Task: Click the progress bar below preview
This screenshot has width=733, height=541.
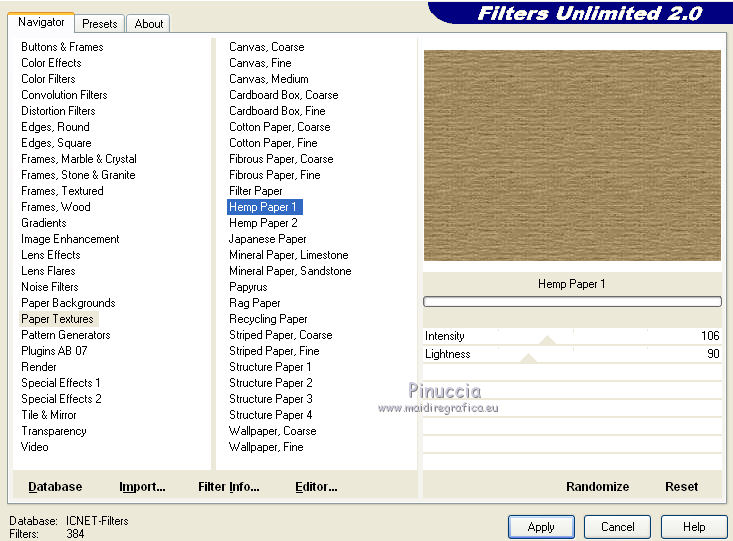Action: click(x=572, y=302)
